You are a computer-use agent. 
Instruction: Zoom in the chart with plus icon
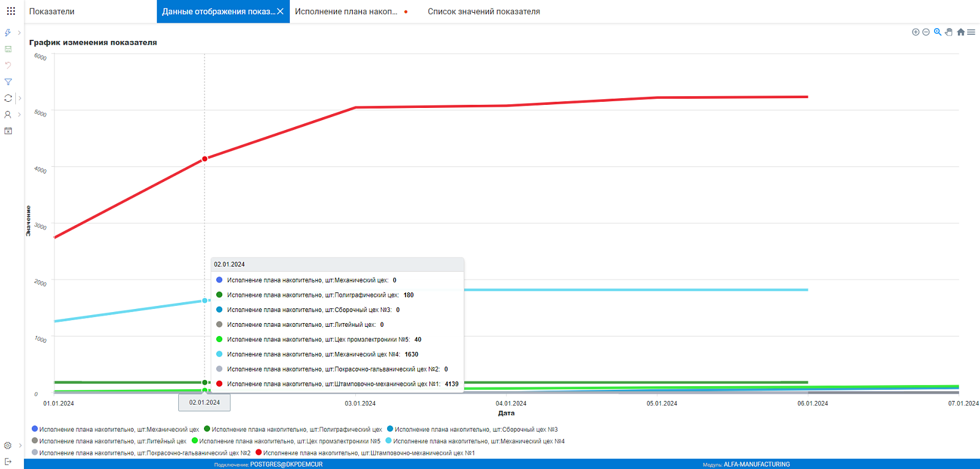[x=916, y=32]
